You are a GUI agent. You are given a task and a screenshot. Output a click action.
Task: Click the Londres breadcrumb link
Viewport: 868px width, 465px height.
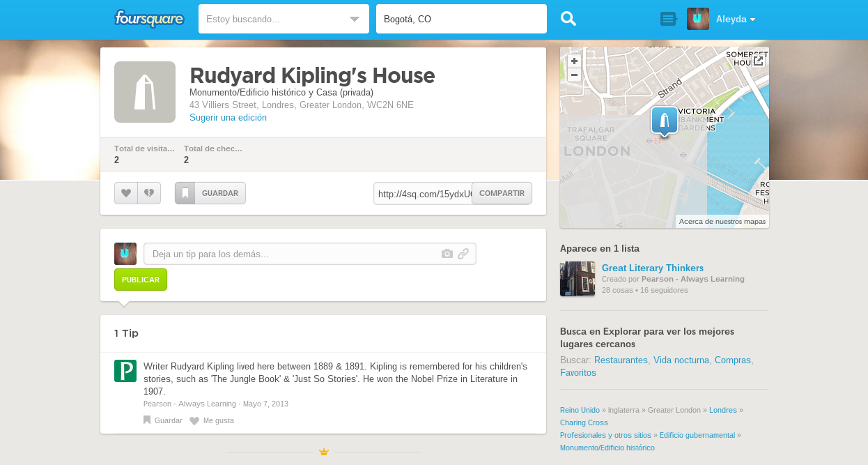pyautogui.click(x=722, y=410)
